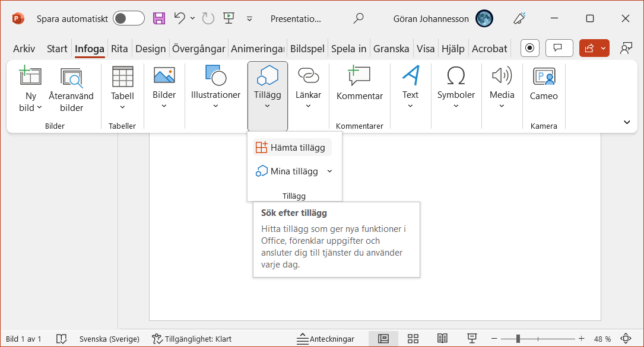The image size is (644, 347).
Task: Open the Design tab
Action: (x=151, y=49)
